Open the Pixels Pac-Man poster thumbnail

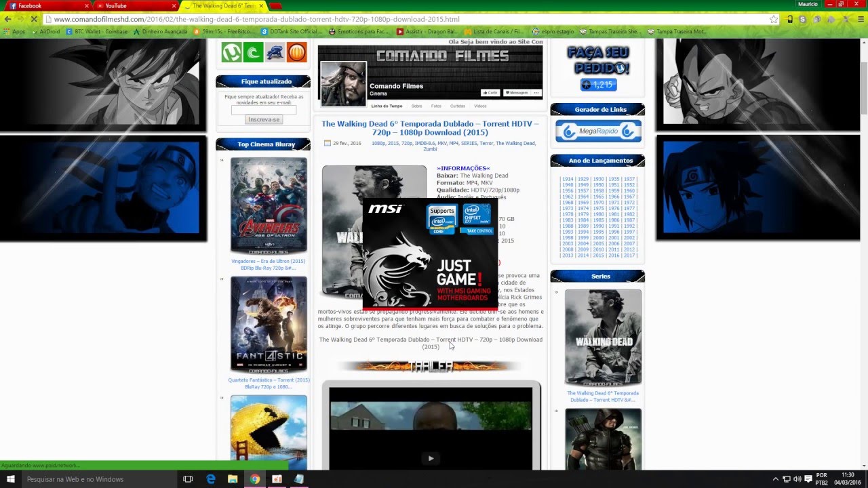(x=269, y=432)
